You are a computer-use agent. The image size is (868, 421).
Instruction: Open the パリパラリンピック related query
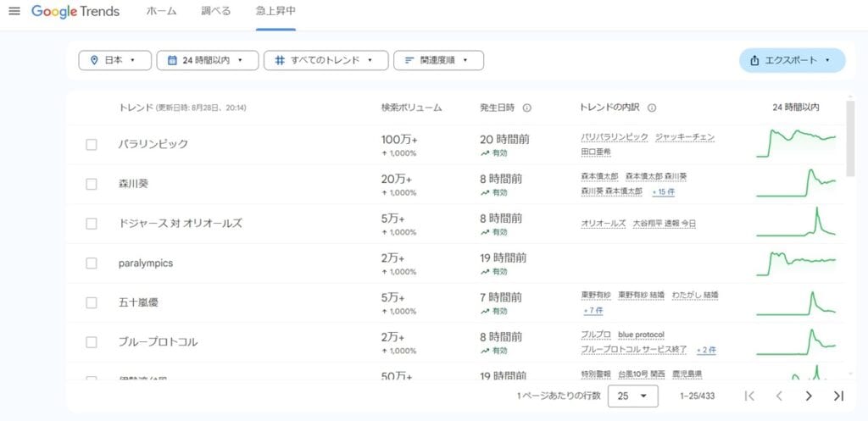[615, 136]
